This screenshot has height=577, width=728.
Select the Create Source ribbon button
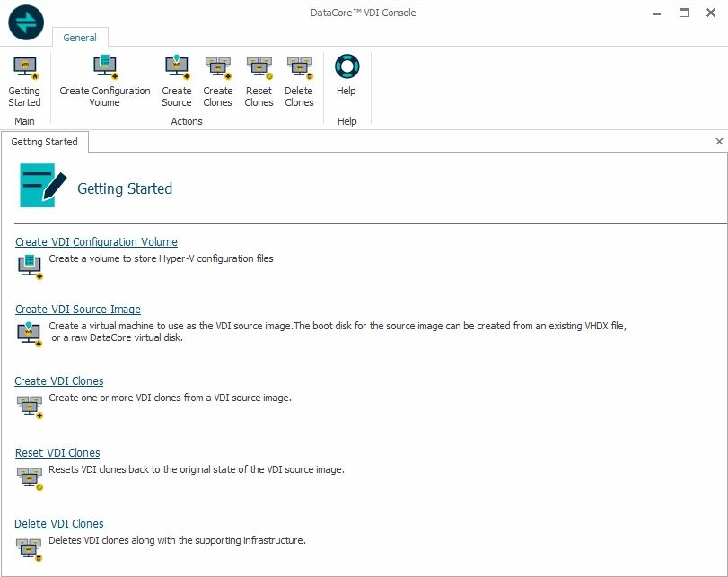pos(177,80)
